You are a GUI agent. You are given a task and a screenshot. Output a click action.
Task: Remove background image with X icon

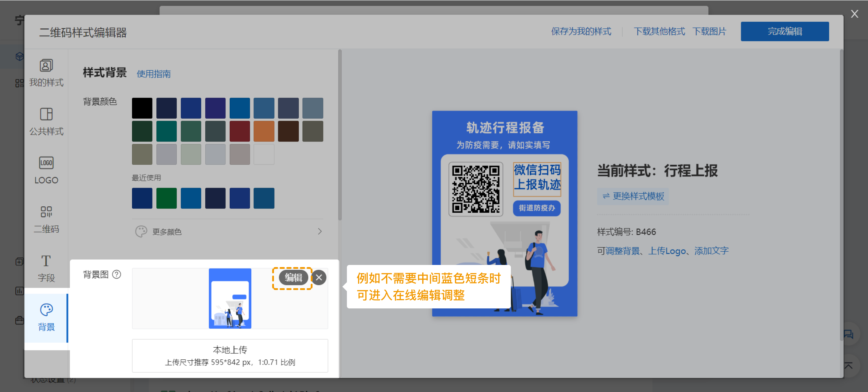pyautogui.click(x=319, y=278)
